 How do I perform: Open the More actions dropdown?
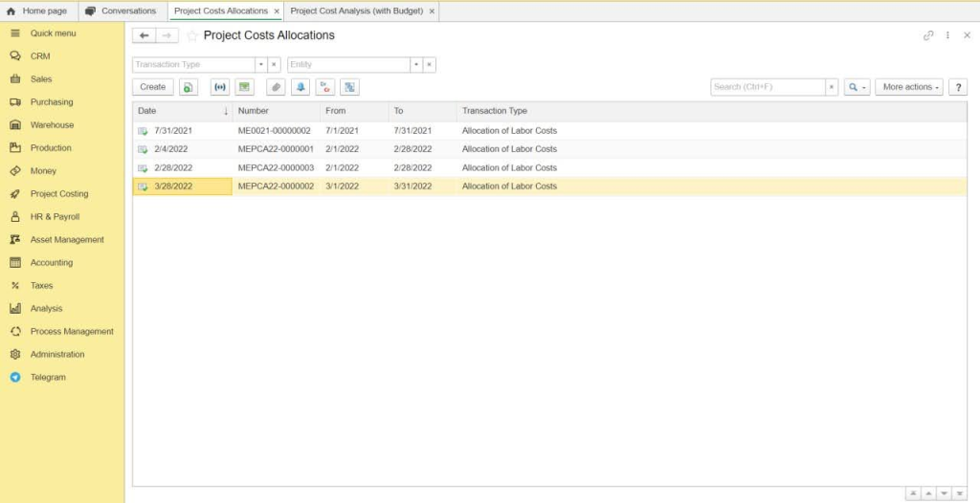point(909,87)
